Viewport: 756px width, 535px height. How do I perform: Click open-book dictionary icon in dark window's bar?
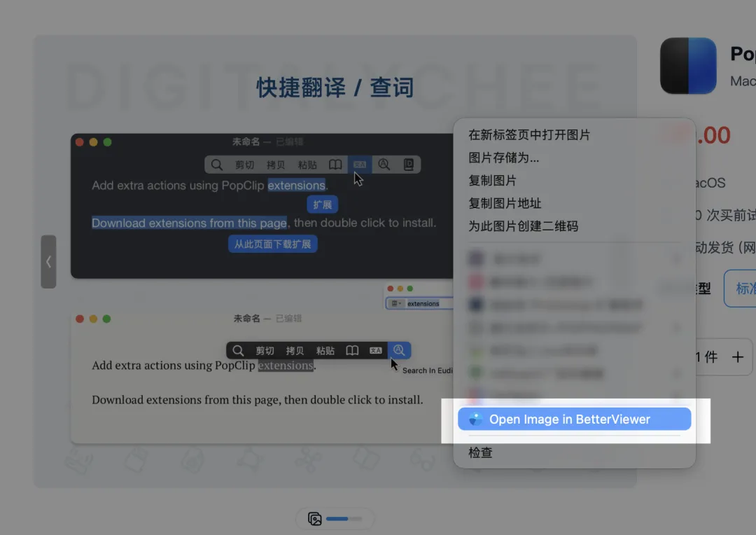click(x=335, y=165)
